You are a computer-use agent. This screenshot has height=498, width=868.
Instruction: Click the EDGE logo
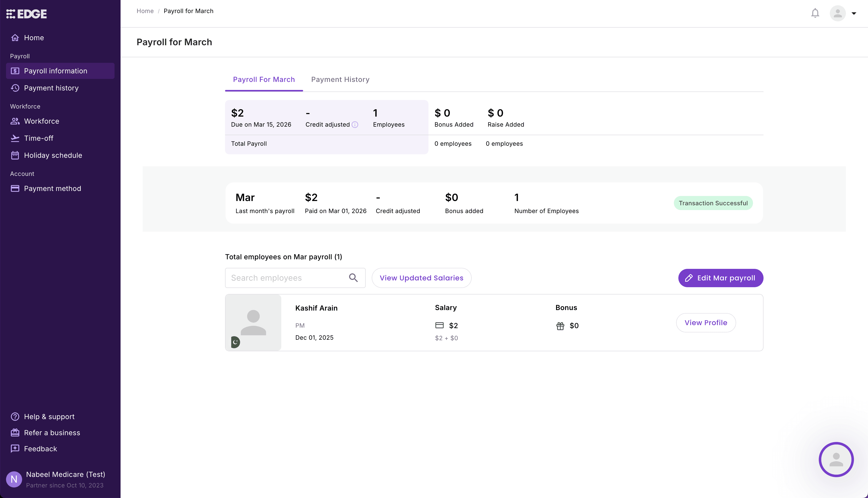pos(27,14)
